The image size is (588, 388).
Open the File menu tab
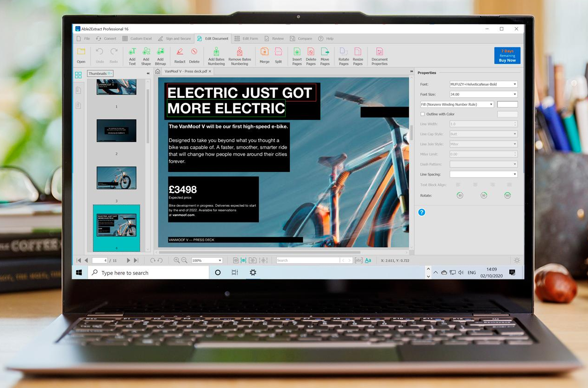[83, 38]
